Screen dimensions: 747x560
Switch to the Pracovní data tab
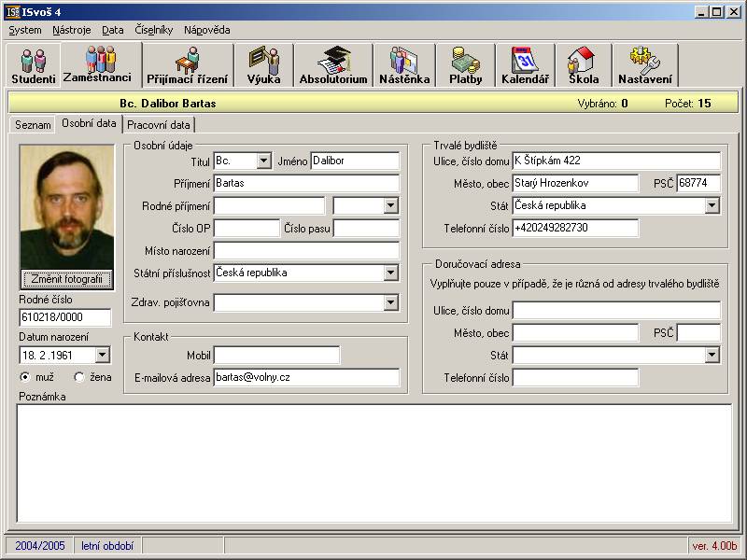pyautogui.click(x=159, y=124)
